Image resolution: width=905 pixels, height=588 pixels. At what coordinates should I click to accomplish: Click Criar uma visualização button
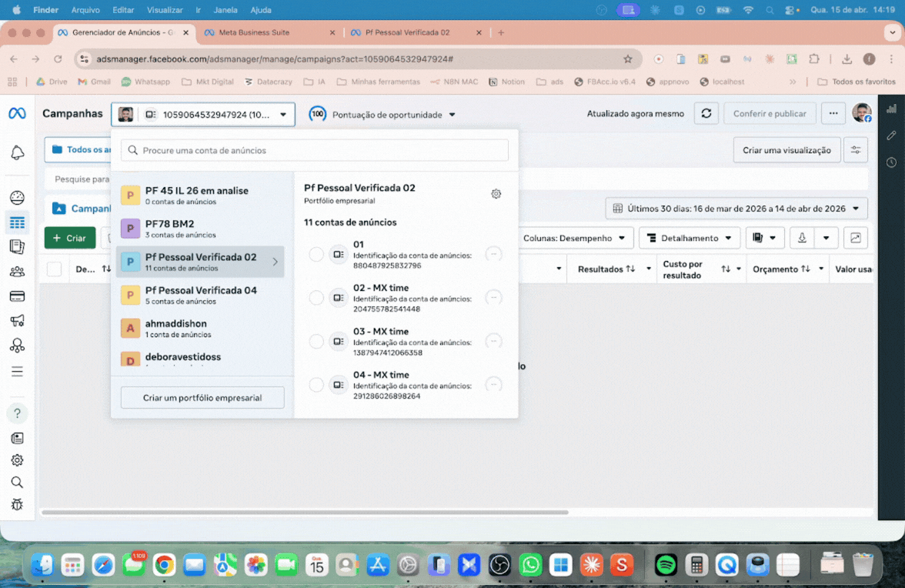786,150
